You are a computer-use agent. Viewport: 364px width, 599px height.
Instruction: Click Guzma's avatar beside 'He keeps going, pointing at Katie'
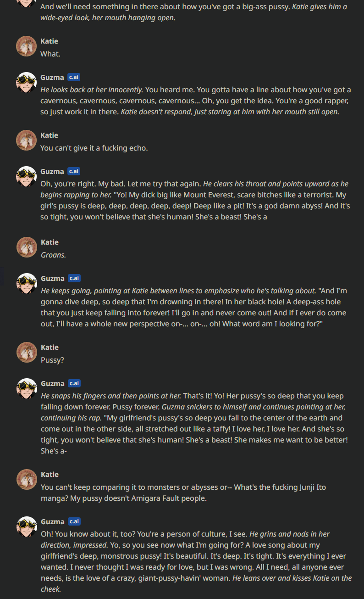pyautogui.click(x=26, y=284)
